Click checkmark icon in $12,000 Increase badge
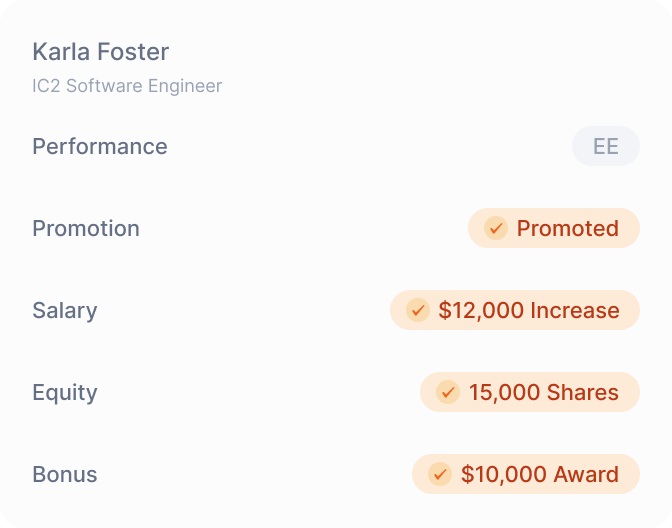This screenshot has width=672, height=528. point(418,310)
